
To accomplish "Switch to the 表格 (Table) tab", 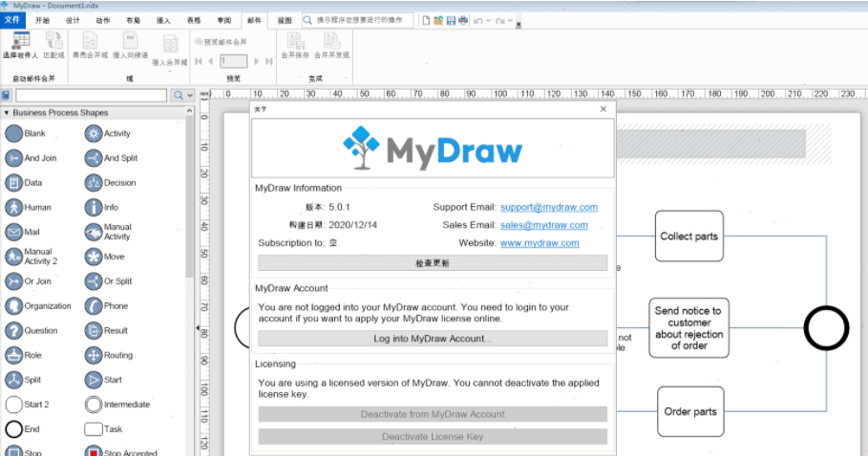I will click(194, 20).
